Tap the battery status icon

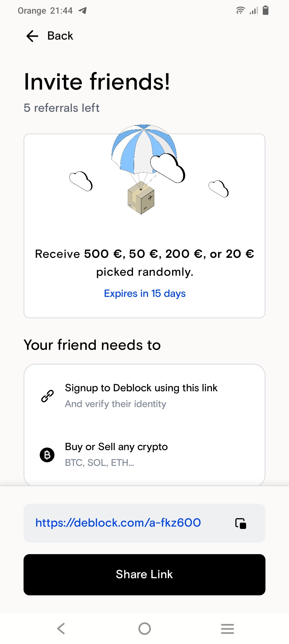coord(265,10)
